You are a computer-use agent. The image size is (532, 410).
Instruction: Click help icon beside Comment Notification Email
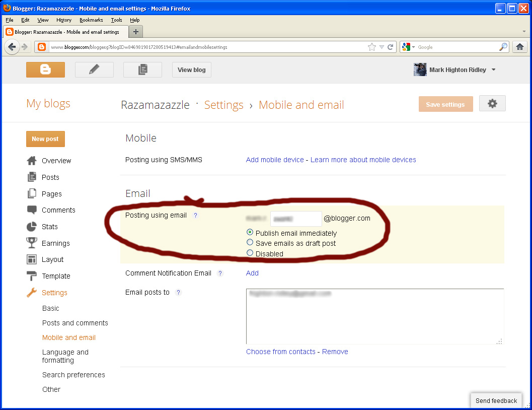(220, 273)
